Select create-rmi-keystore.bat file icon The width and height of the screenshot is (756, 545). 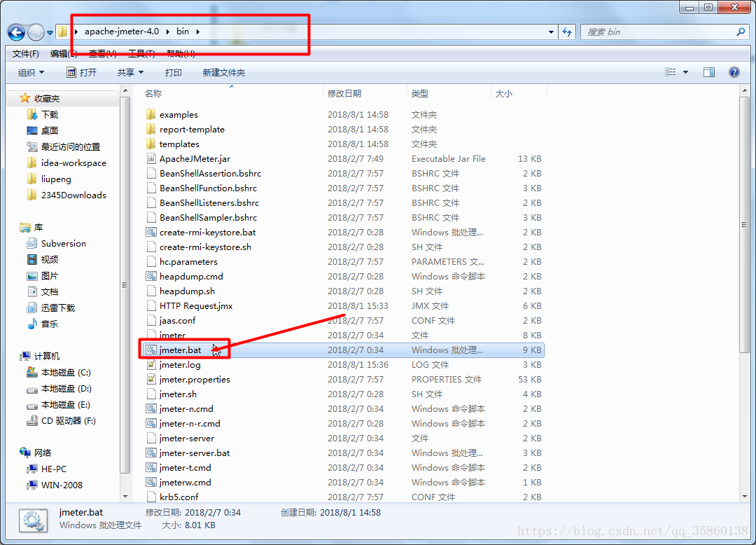pos(151,232)
